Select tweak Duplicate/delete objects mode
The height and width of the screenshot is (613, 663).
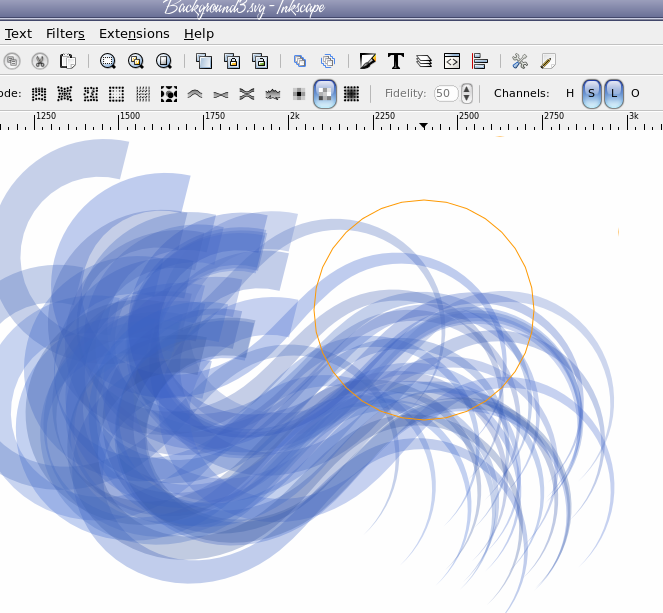point(169,93)
